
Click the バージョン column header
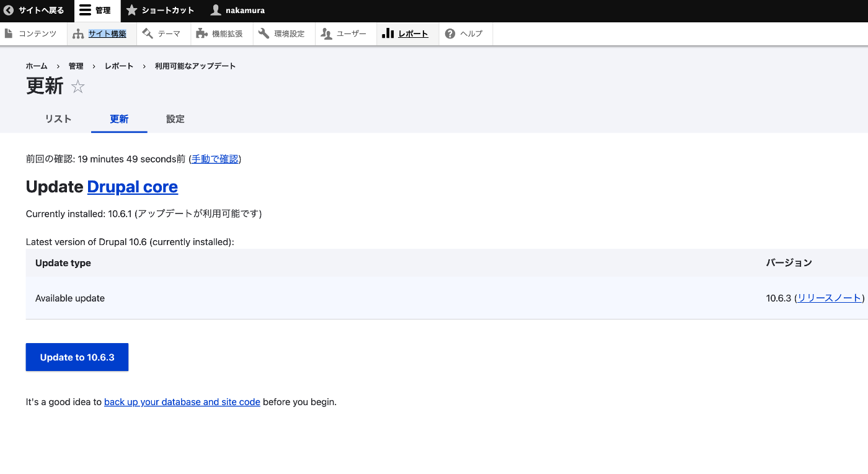click(789, 263)
